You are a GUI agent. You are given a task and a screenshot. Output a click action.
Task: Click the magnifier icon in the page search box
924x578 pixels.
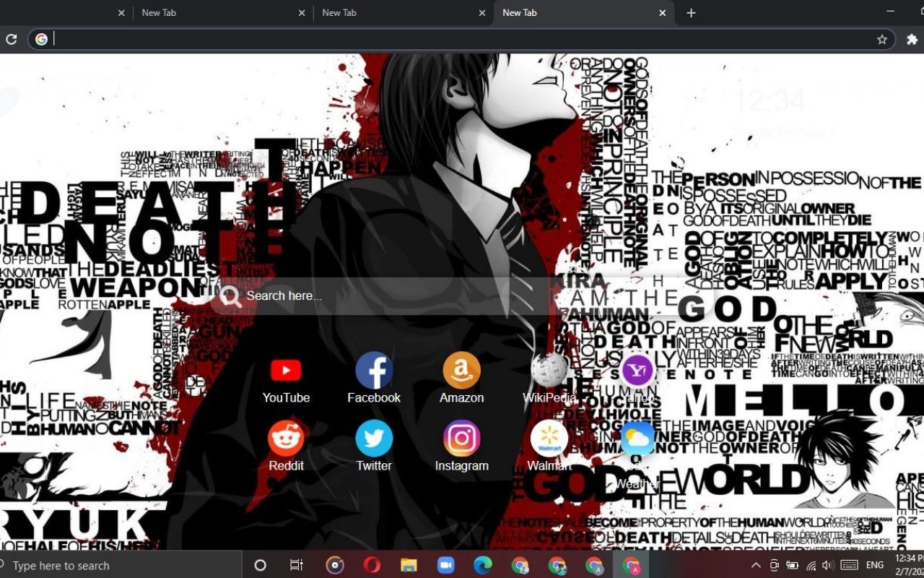[x=230, y=296]
